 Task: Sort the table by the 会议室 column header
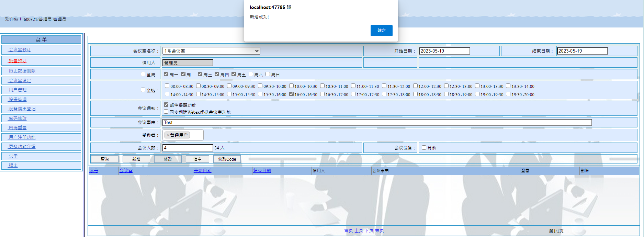(x=126, y=171)
